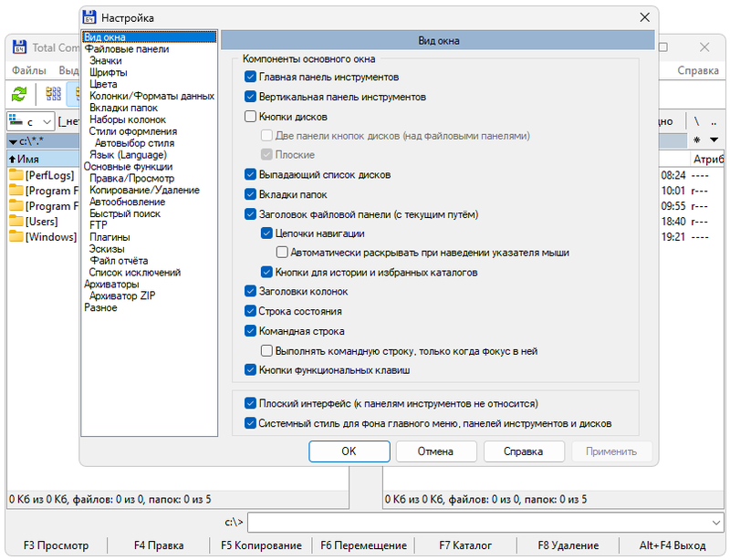Toggle 'Плоский интерфейс' checkbox
Screen dimensions: 730x560
pos(250,404)
